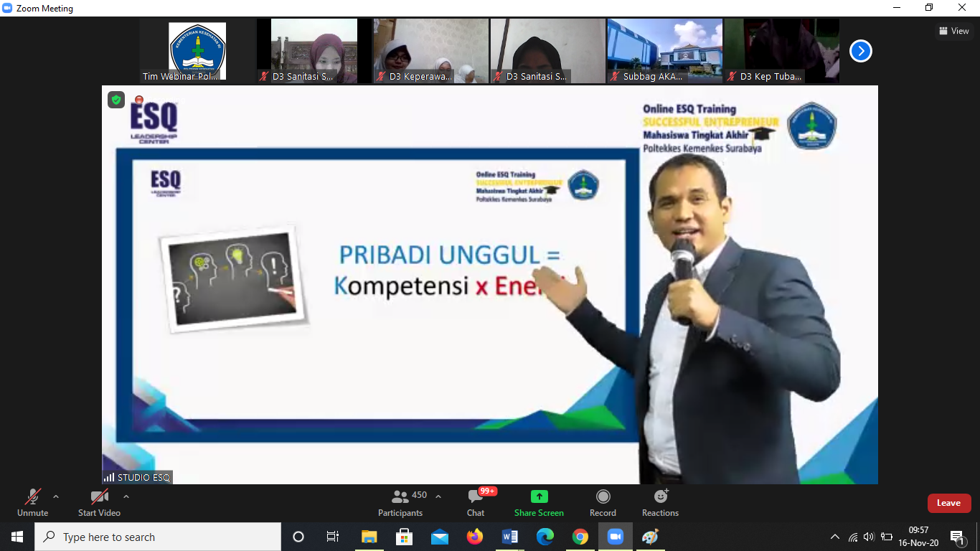Open the Reactions menu

(660, 503)
